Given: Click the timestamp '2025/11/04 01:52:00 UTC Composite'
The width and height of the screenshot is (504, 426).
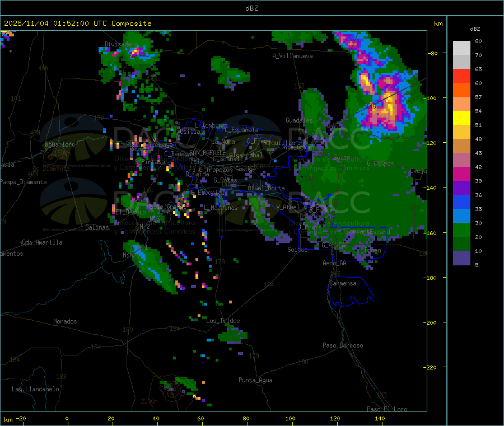Looking at the screenshot, I should pos(77,24).
